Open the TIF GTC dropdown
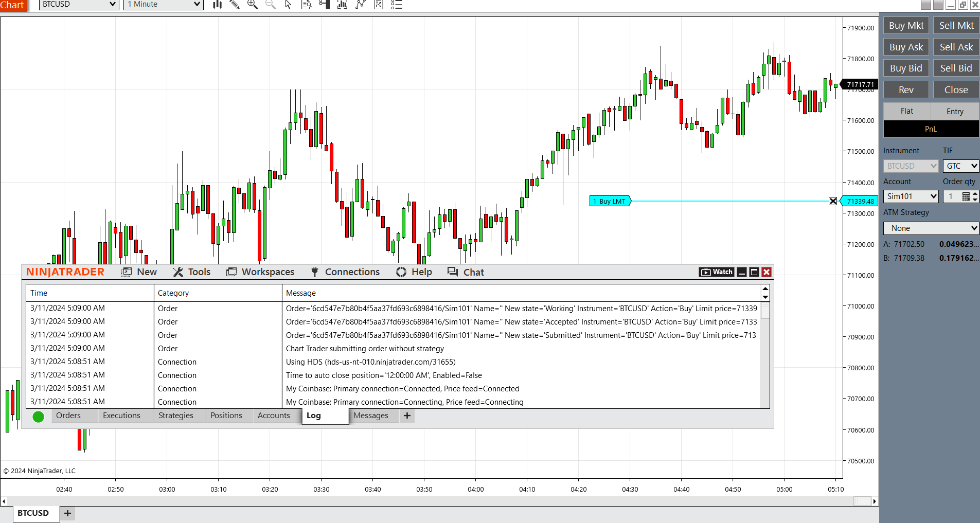 [x=960, y=166]
